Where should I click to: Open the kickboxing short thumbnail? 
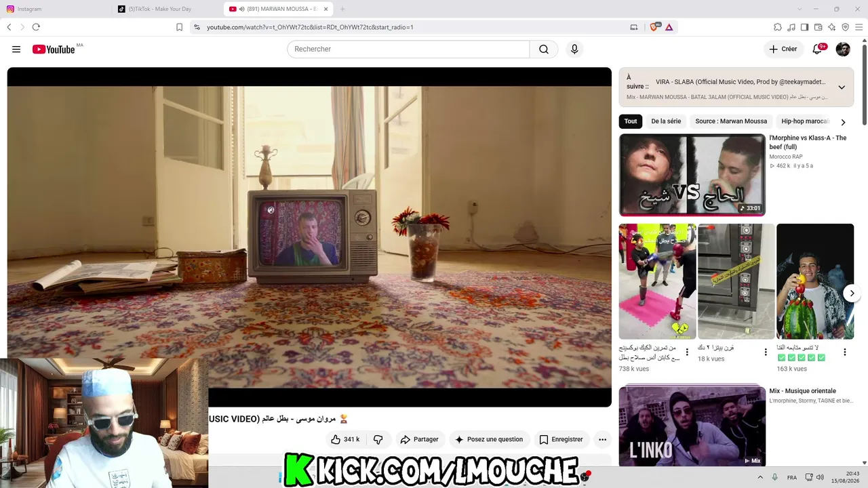coord(658,281)
